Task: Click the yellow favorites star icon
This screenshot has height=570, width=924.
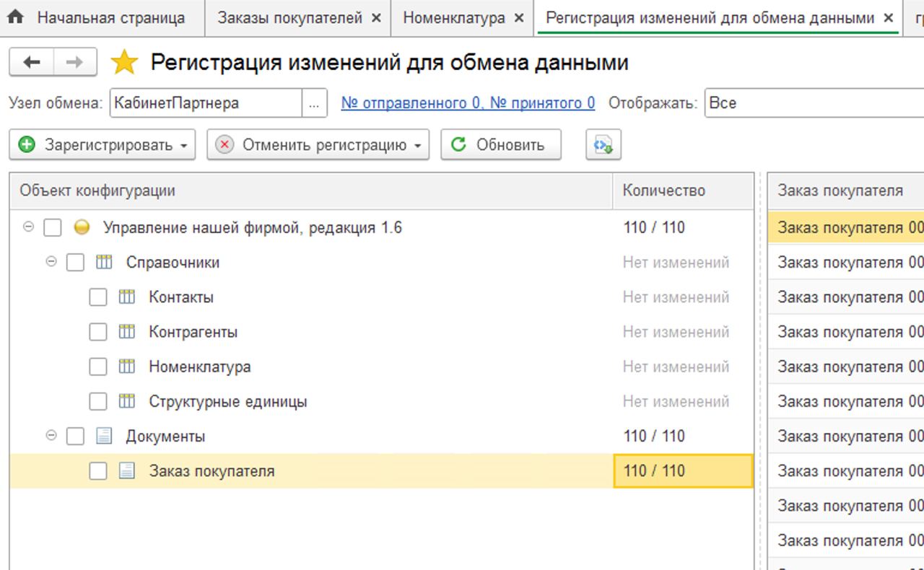Action: (x=124, y=63)
